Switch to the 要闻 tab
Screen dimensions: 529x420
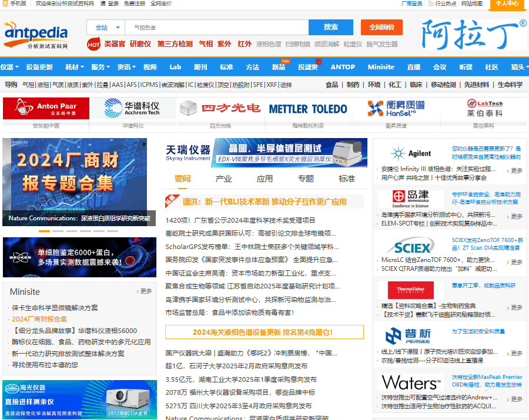pos(183,179)
